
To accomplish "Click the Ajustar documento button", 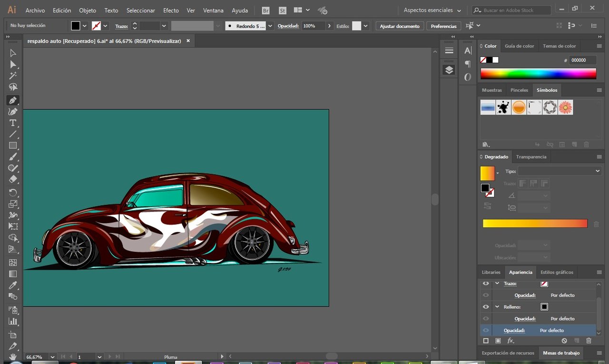I will [x=400, y=26].
